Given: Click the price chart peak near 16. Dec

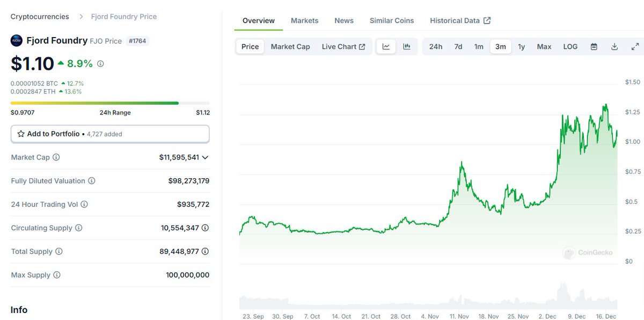Looking at the screenshot, I should click(605, 105).
